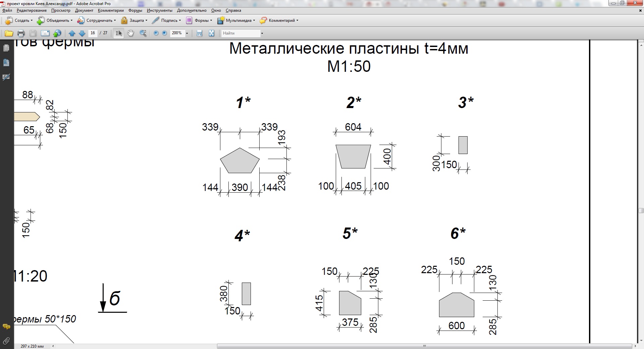Click the page number input field
Screen dimensions: 644x349
pyautogui.click(x=93, y=33)
